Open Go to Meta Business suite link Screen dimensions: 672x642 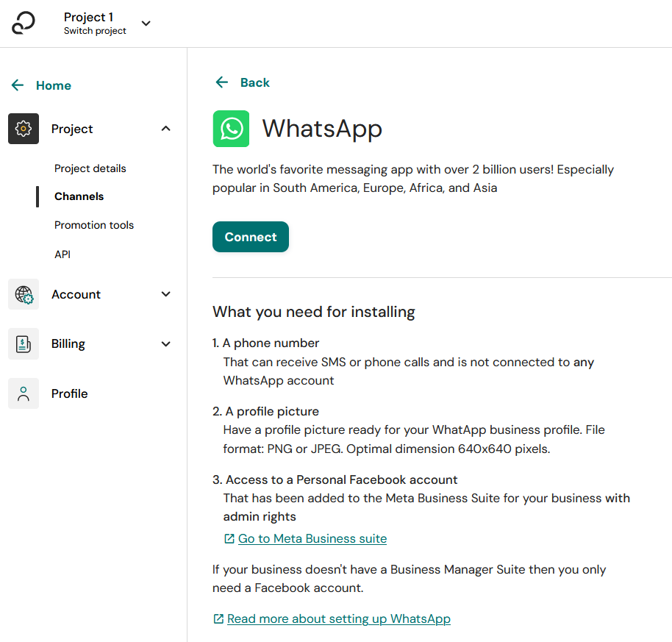pos(312,539)
